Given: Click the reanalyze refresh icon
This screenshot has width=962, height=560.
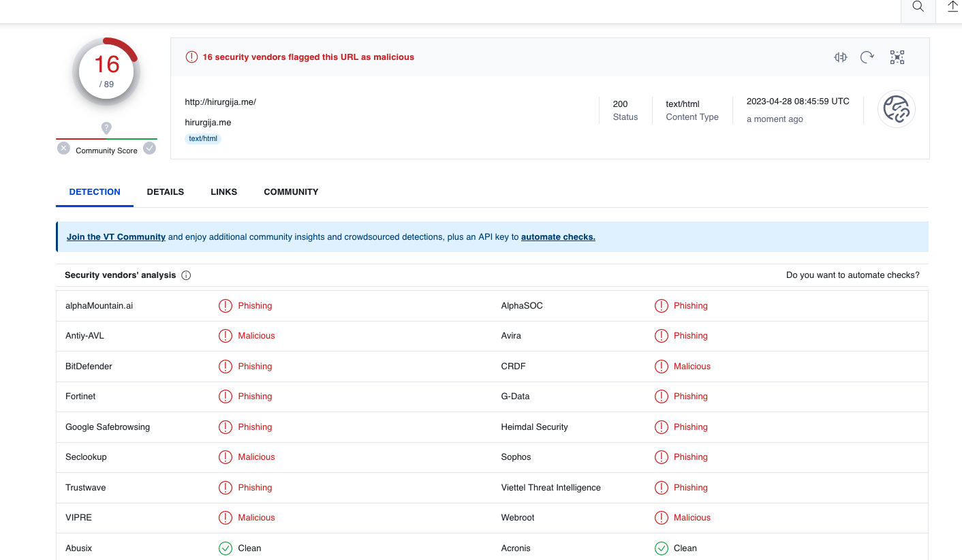Looking at the screenshot, I should pos(867,57).
